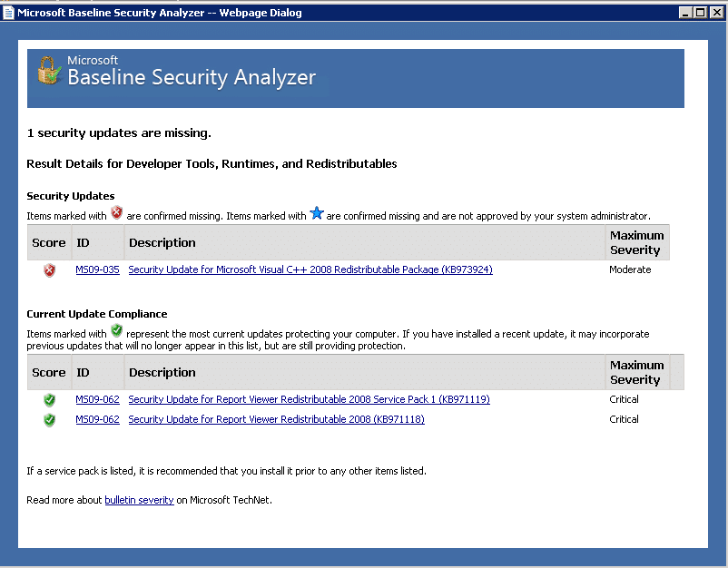Image resolution: width=728 pixels, height=568 pixels.
Task: Close the Baseline Security Analyzer dialog
Action: pyautogui.click(x=715, y=13)
